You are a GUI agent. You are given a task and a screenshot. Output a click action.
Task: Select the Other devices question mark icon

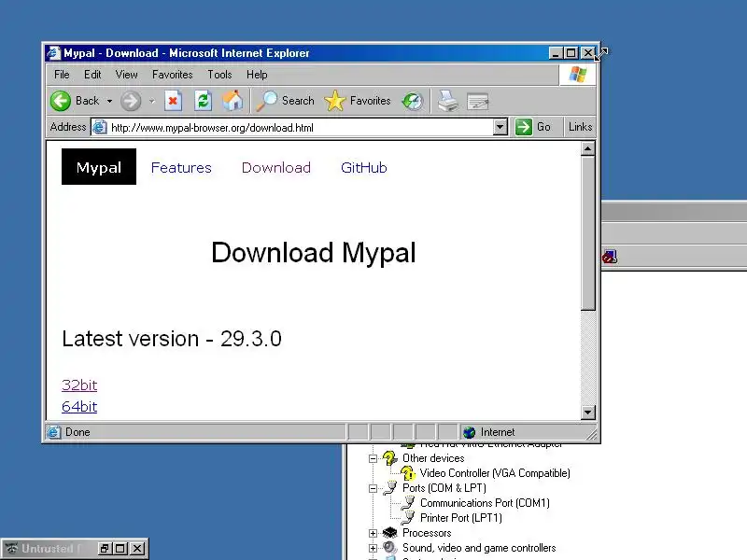point(389,458)
